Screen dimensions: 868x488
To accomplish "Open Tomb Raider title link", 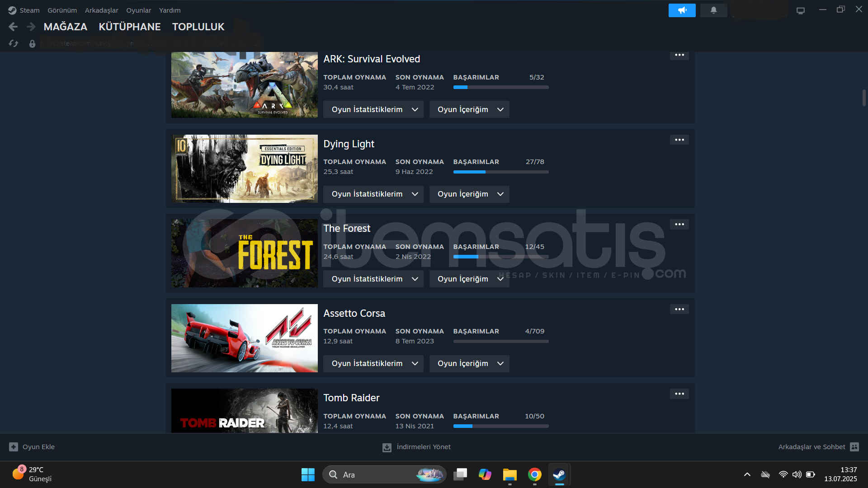I will click(x=351, y=398).
